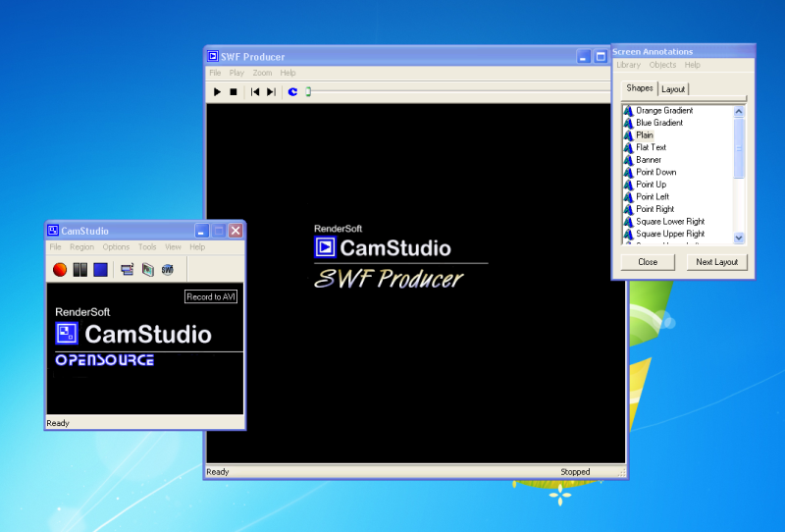Click the shapes list scroll up arrow
The height and width of the screenshot is (532, 785).
coord(739,112)
